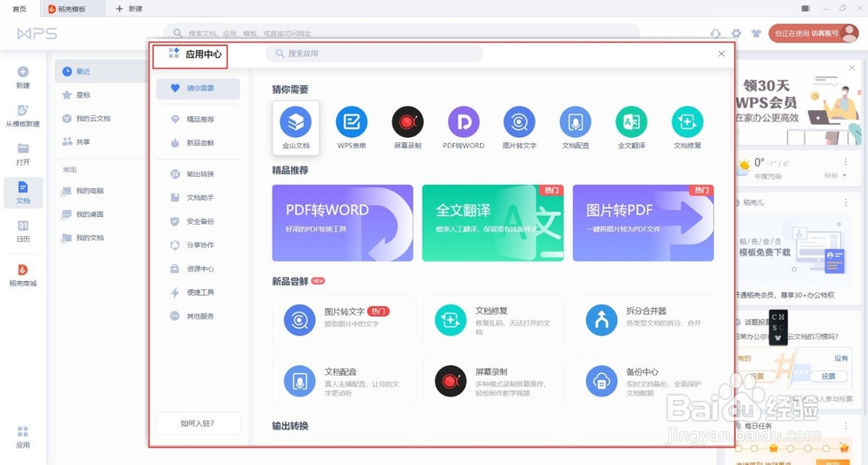Close the 应用中心 dialog
Viewport: 868px width, 465px height.
coord(721,54)
